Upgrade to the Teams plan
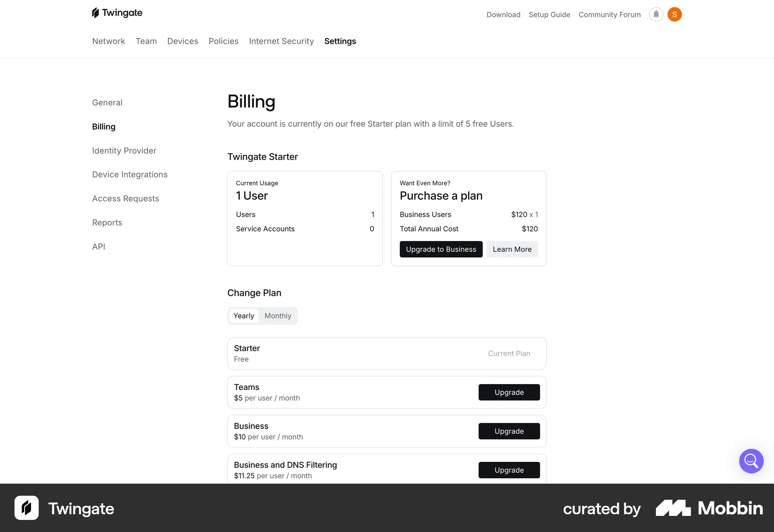The image size is (774, 532). pos(509,392)
